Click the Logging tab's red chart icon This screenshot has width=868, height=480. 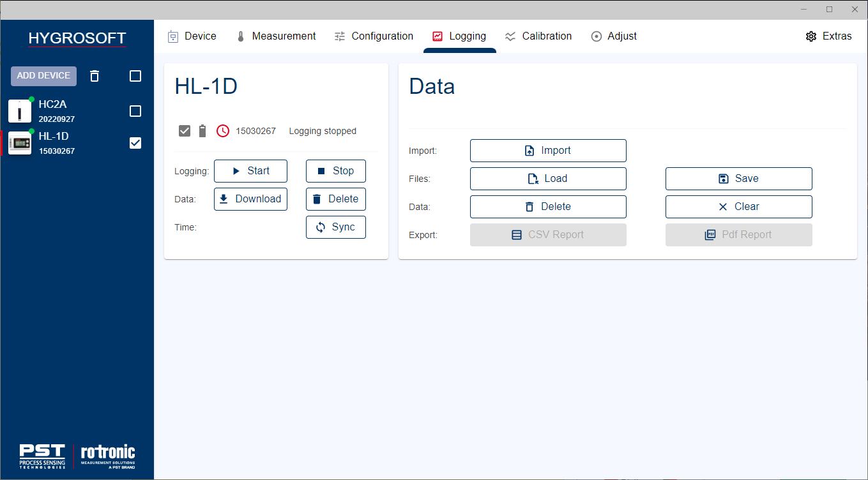tap(438, 36)
